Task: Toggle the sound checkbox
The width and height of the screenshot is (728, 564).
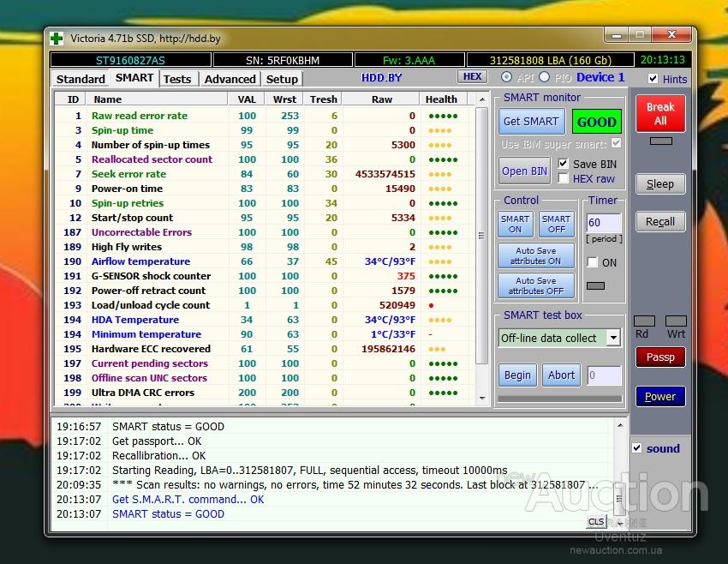Action: [637, 448]
